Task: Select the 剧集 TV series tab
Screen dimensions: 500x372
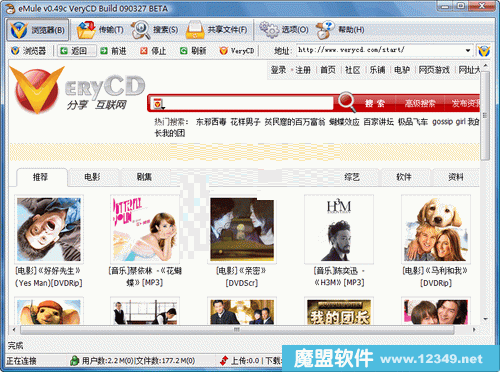Action: [x=144, y=177]
